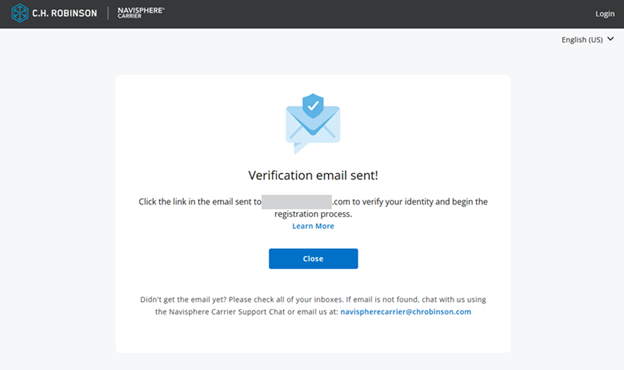Open the Navisphere Carrier logo in header
Screen dimensions: 624x370
tap(141, 12)
